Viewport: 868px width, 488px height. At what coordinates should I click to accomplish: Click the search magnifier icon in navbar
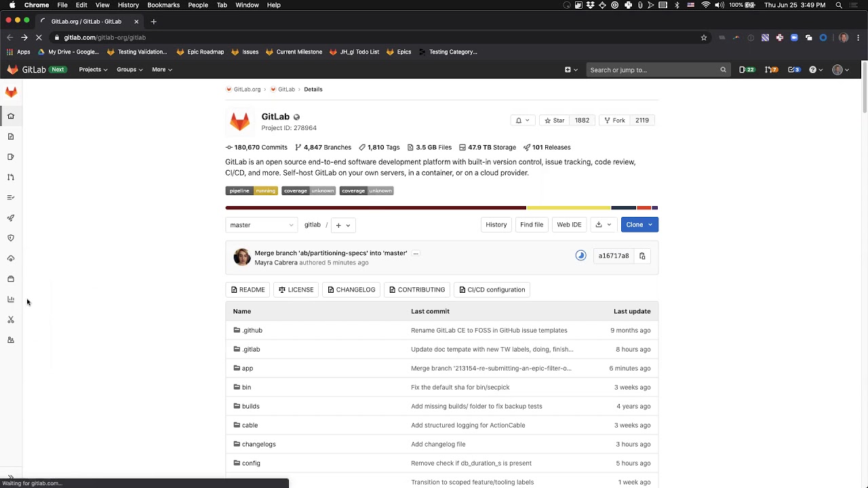[x=723, y=70]
